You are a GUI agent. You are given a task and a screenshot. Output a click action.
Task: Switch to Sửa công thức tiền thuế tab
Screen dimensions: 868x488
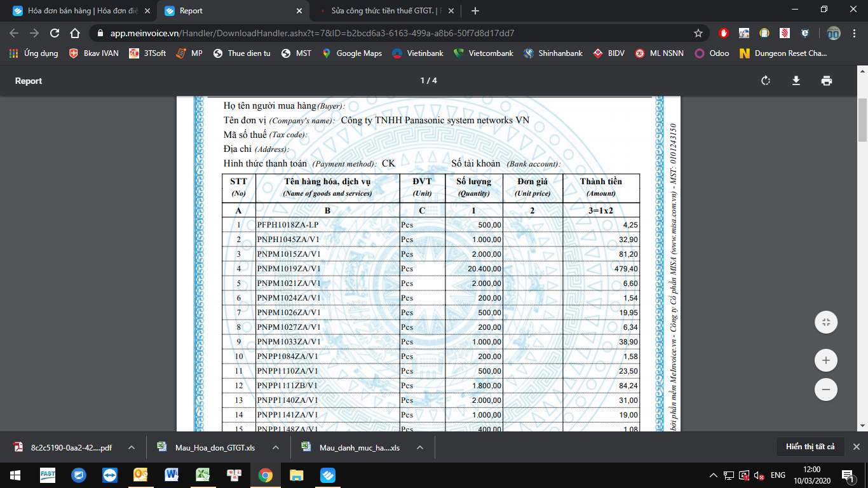tap(388, 11)
